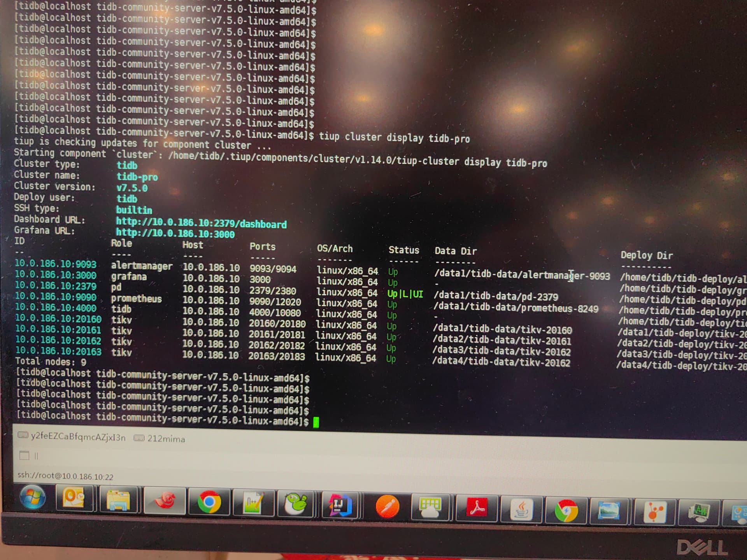Open Outlook from the taskbar

tap(74, 498)
